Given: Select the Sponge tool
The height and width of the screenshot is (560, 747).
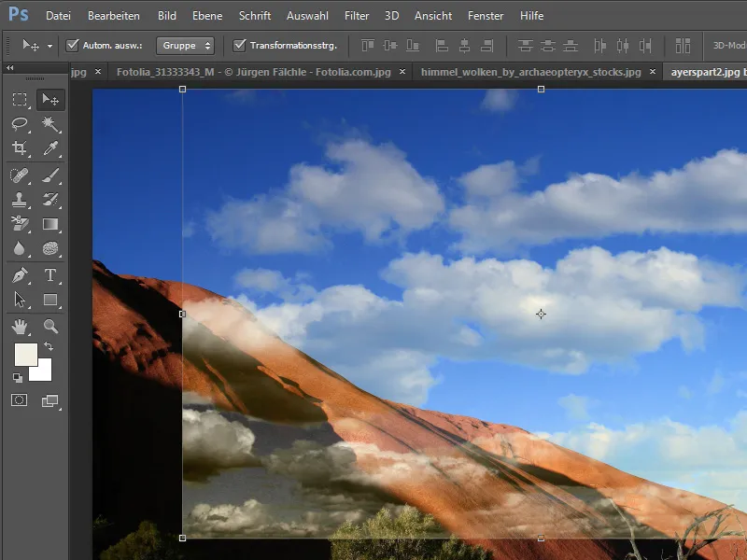Looking at the screenshot, I should (x=50, y=248).
